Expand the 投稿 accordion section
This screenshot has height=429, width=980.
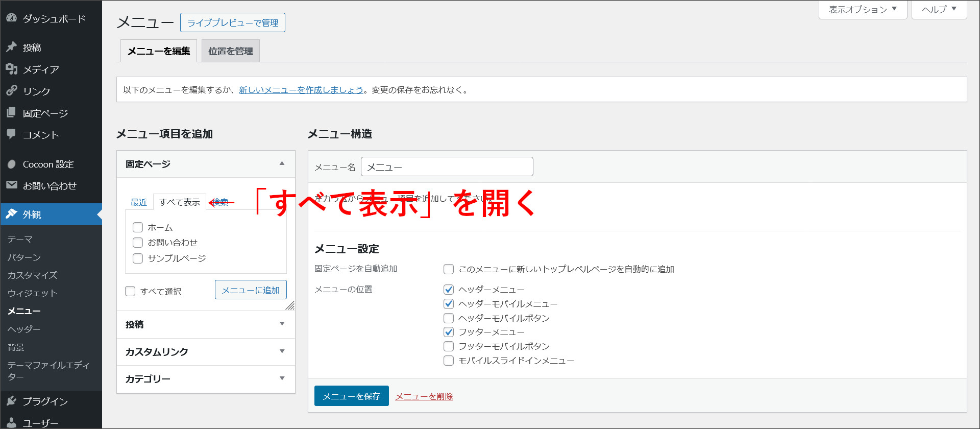click(x=206, y=324)
